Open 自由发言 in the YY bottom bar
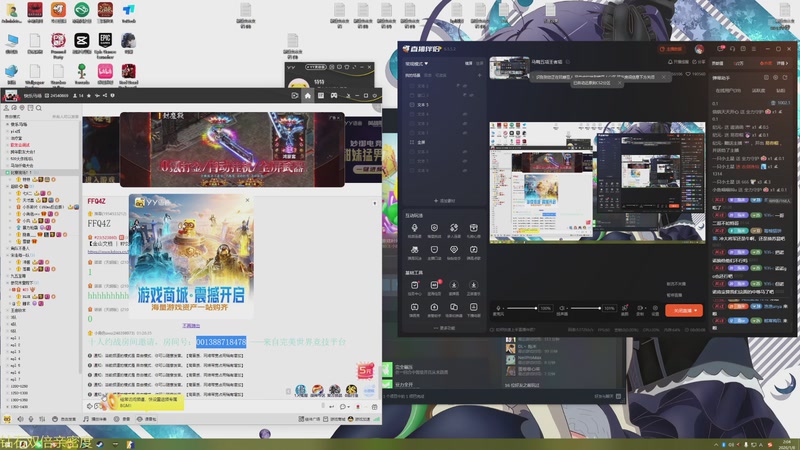 tap(64, 419)
